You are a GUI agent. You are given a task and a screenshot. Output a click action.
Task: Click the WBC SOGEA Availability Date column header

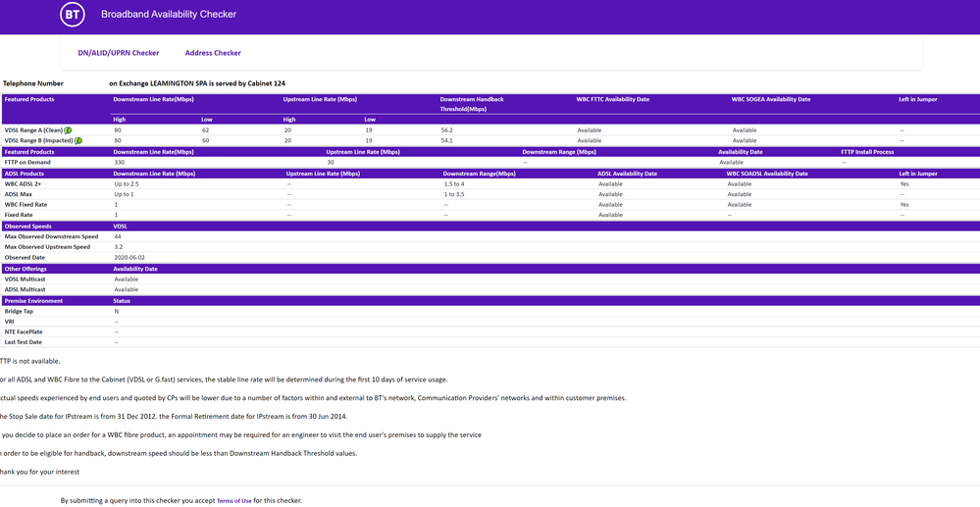coord(771,99)
